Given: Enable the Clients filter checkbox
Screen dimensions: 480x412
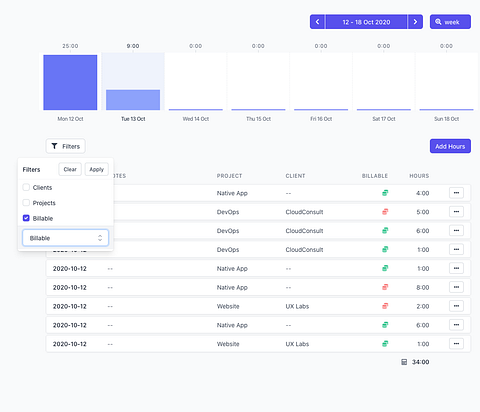Looking at the screenshot, I should pyautogui.click(x=26, y=187).
